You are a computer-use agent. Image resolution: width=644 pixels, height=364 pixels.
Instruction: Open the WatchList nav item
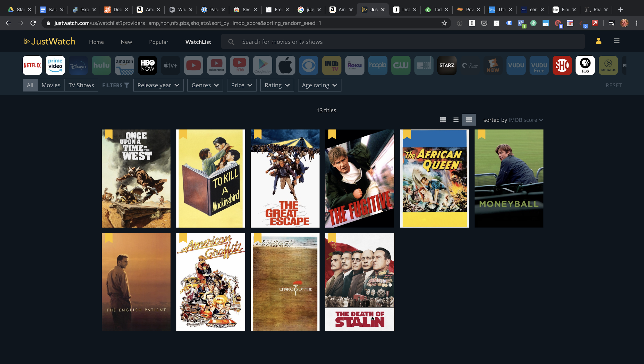pyautogui.click(x=198, y=42)
